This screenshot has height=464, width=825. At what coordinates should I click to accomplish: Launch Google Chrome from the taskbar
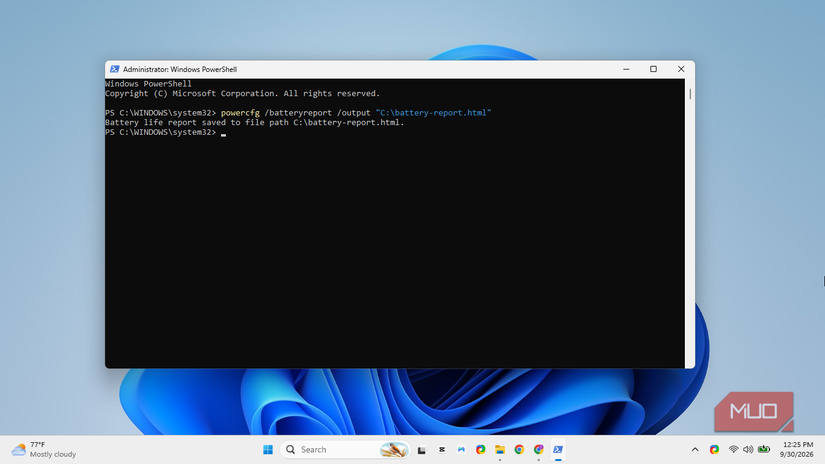pyautogui.click(x=519, y=449)
